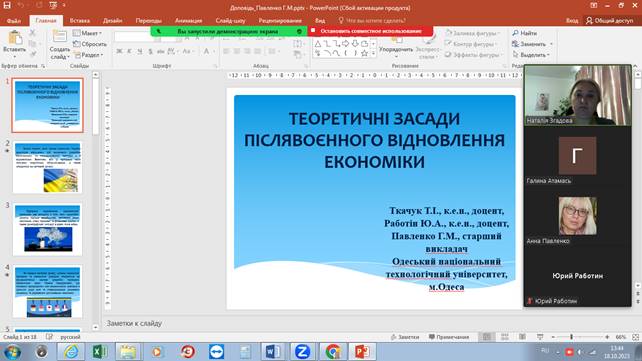
Task: Click the Windows Start button
Action: pyautogui.click(x=12, y=352)
